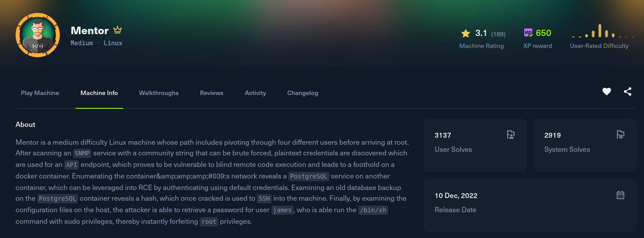Click the crown icon beside Mentor
This screenshot has height=238, width=644.
(117, 30)
